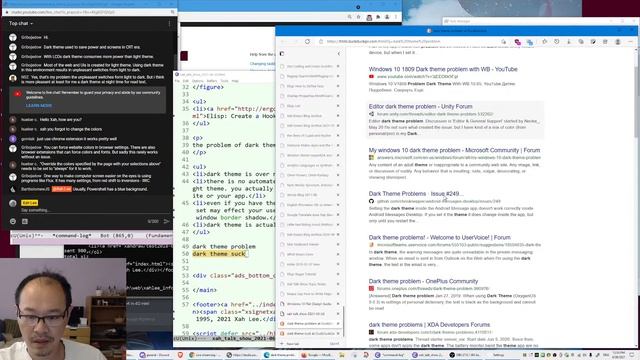Click the send message arrow in chat
640x360 pixels.
tap(166, 221)
